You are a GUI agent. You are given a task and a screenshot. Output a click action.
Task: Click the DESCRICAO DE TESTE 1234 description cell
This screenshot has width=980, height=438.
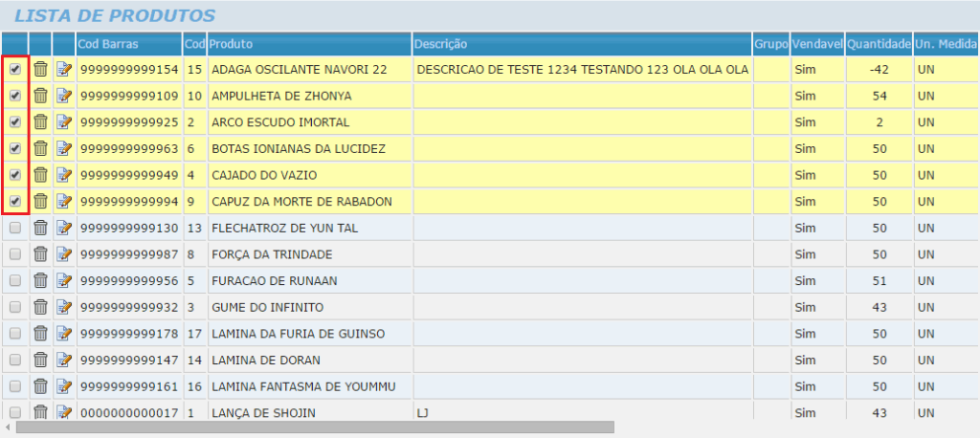click(x=582, y=70)
